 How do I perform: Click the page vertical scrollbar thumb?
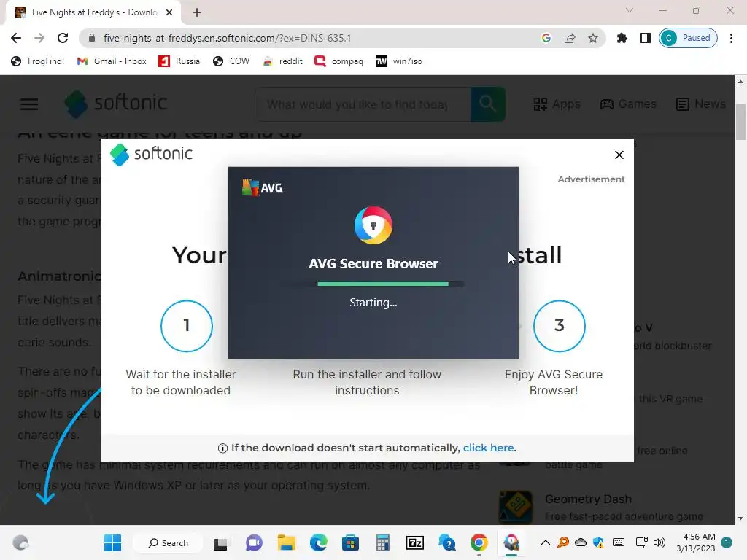pyautogui.click(x=740, y=122)
